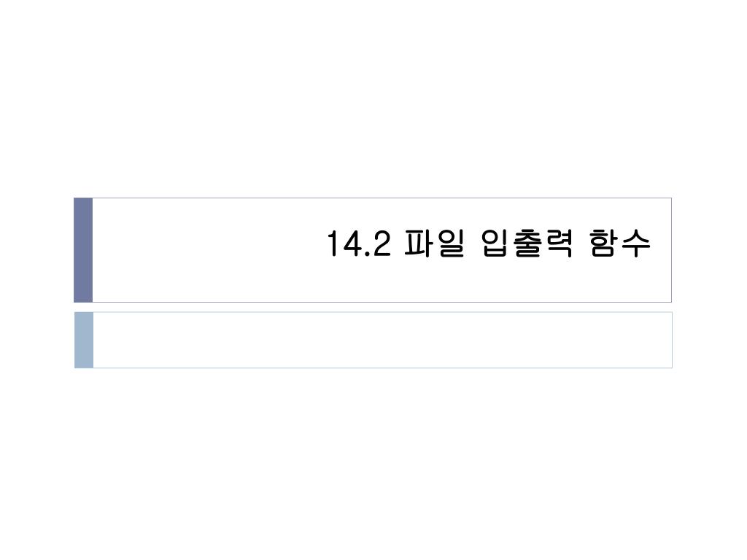The width and height of the screenshot is (747, 560).
Task: Click the character '파' in the title
Action: point(419,244)
